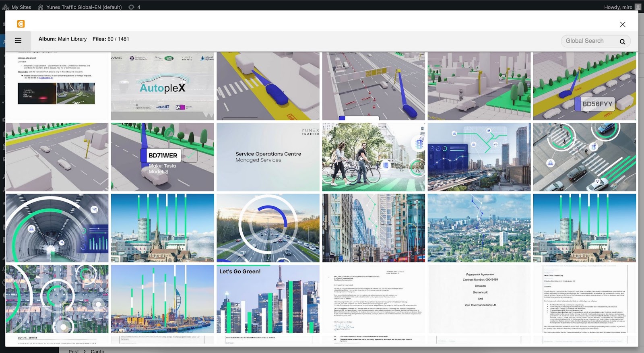Select the road tunnel photo

point(57,228)
